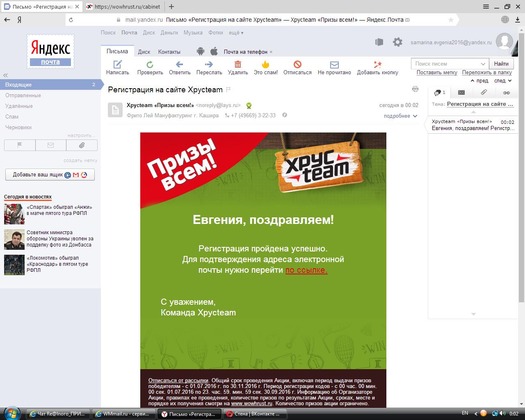Expand the thread panel downward arrow
This screenshot has height=420, width=525.
473,314
